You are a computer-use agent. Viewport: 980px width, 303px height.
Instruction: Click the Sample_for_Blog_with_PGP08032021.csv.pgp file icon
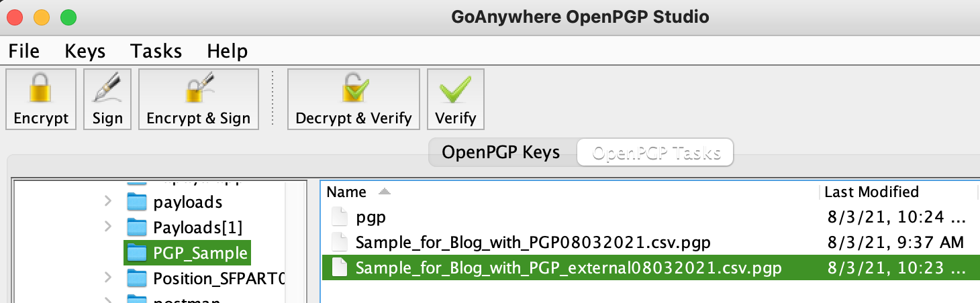click(341, 241)
